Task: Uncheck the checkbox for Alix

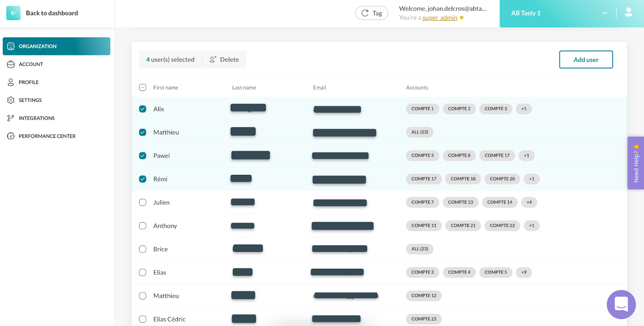Action: pos(142,109)
